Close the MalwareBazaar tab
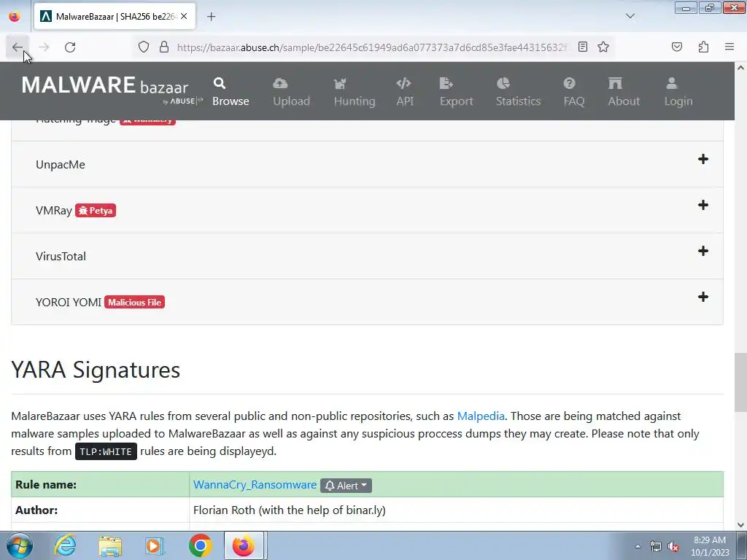 184,16
